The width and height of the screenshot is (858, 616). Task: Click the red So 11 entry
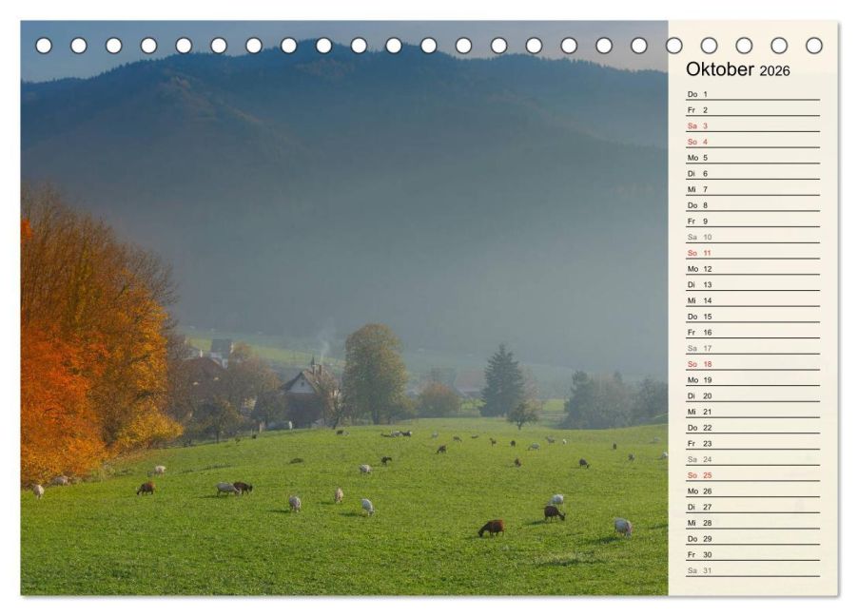pos(751,253)
